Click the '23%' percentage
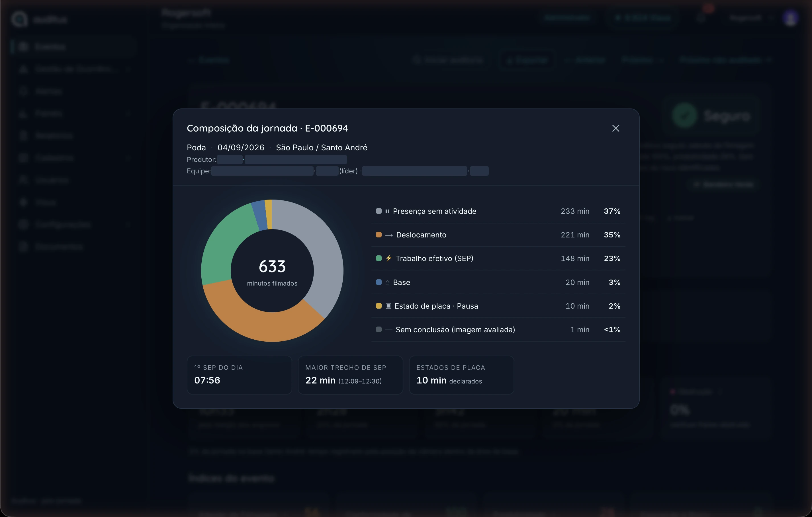Viewport: 812px width, 517px height. (x=612, y=258)
